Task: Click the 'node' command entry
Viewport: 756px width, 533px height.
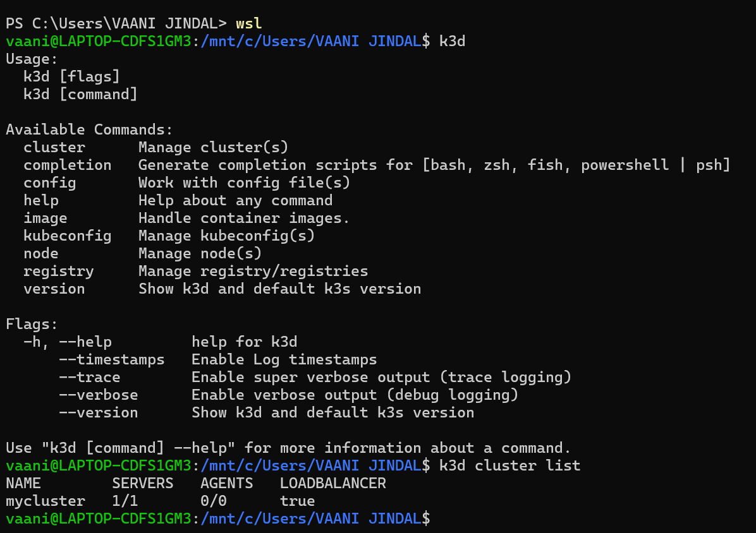Action: coord(40,253)
